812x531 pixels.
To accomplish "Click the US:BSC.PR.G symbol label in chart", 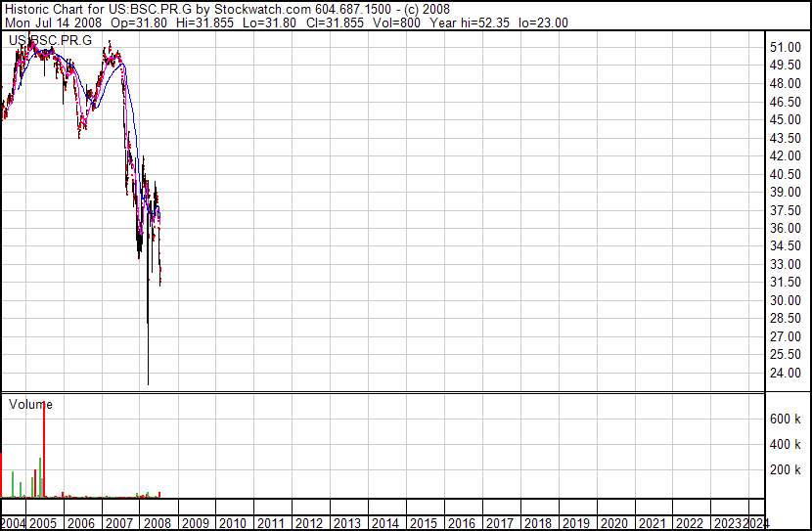I will point(50,40).
